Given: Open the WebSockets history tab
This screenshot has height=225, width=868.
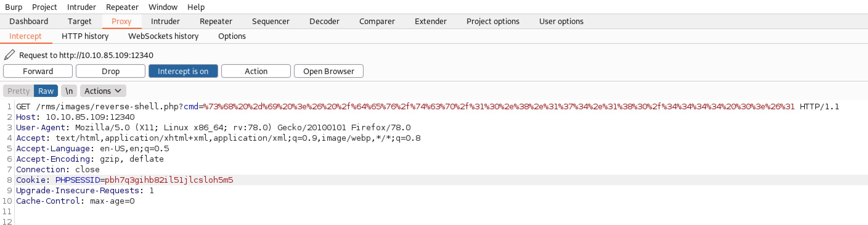Looking at the screenshot, I should [x=163, y=36].
